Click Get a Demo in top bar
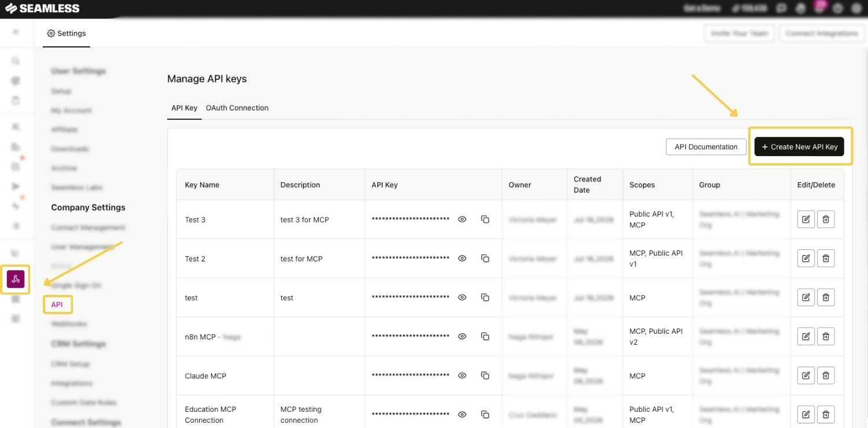Image resolution: width=868 pixels, height=428 pixels. click(701, 9)
